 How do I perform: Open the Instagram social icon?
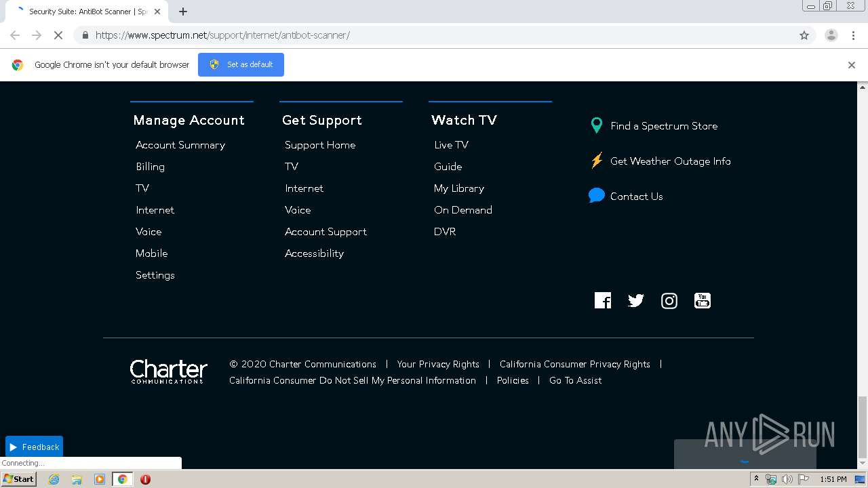click(669, 301)
